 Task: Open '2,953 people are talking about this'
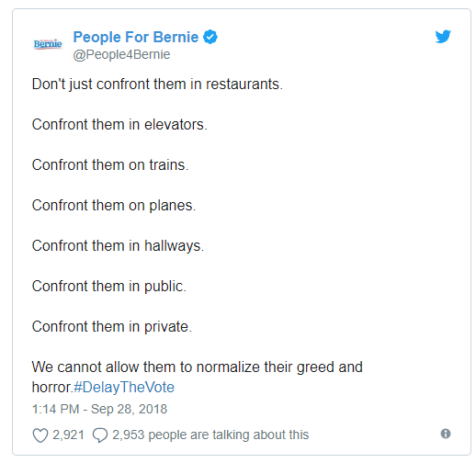210,435
